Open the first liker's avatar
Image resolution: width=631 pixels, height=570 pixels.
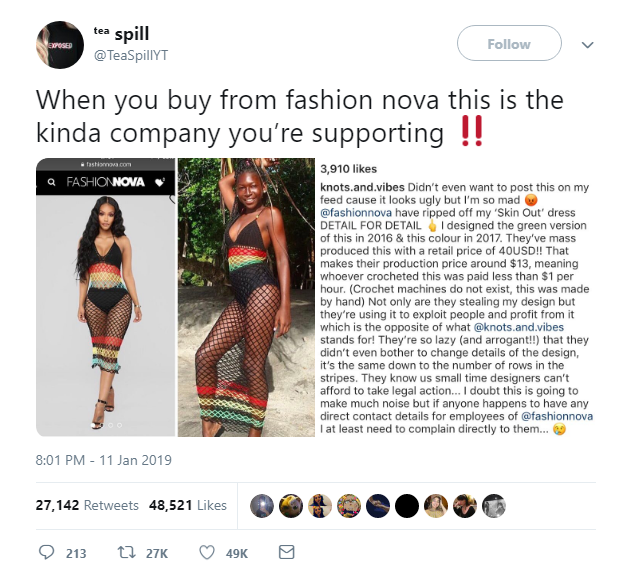[262, 506]
